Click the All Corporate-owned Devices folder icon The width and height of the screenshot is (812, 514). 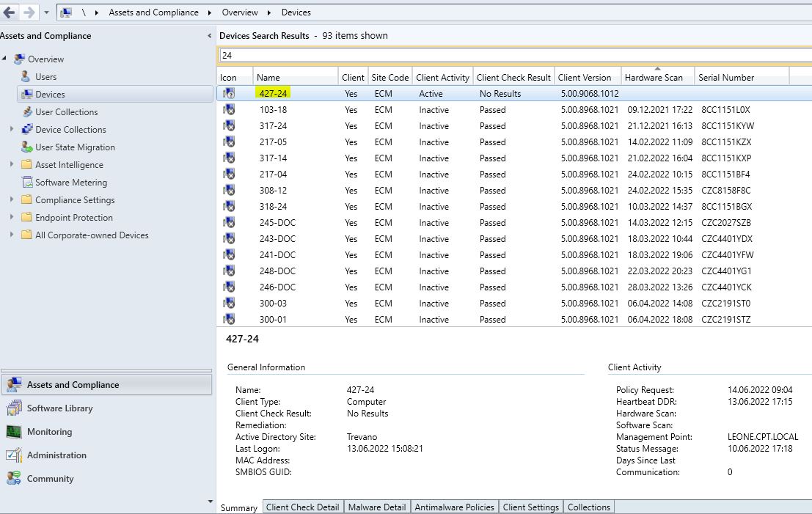click(x=27, y=235)
